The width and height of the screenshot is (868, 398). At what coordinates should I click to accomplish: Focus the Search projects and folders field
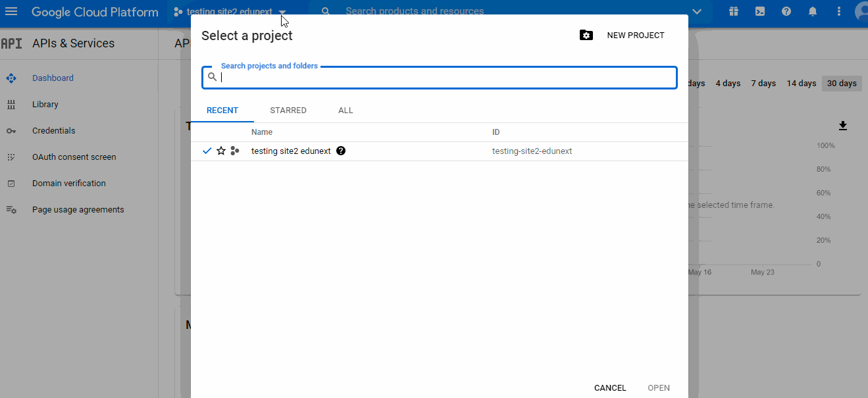click(440, 77)
